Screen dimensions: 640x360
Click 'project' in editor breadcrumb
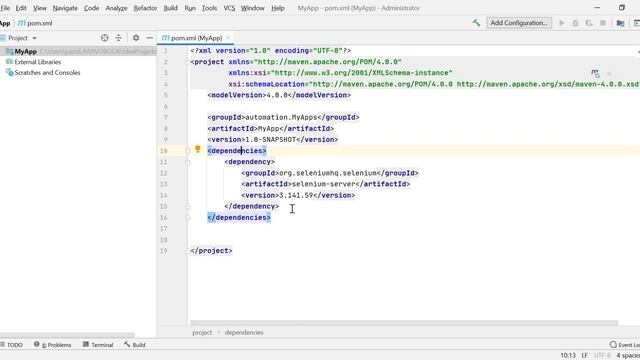click(202, 333)
